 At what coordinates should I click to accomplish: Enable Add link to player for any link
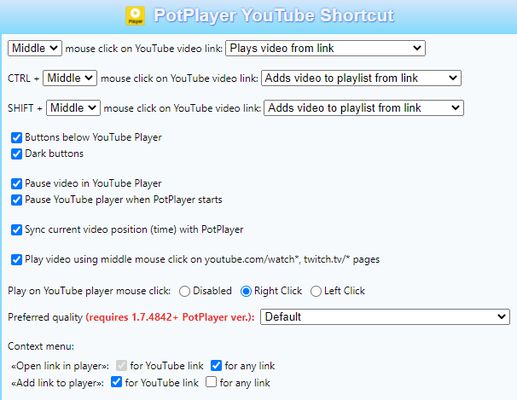211,382
